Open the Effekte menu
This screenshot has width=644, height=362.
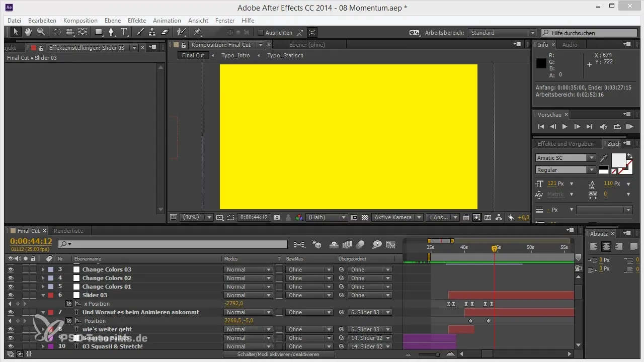[137, 21]
